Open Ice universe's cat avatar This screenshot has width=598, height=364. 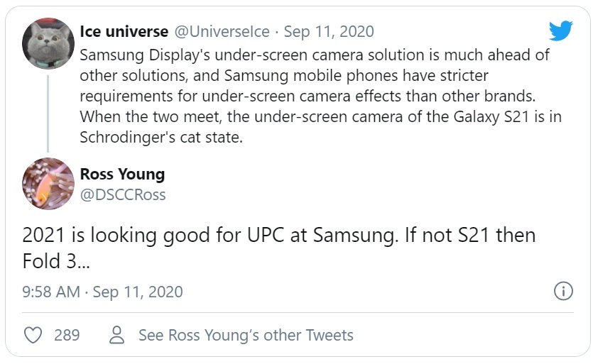tap(49, 45)
